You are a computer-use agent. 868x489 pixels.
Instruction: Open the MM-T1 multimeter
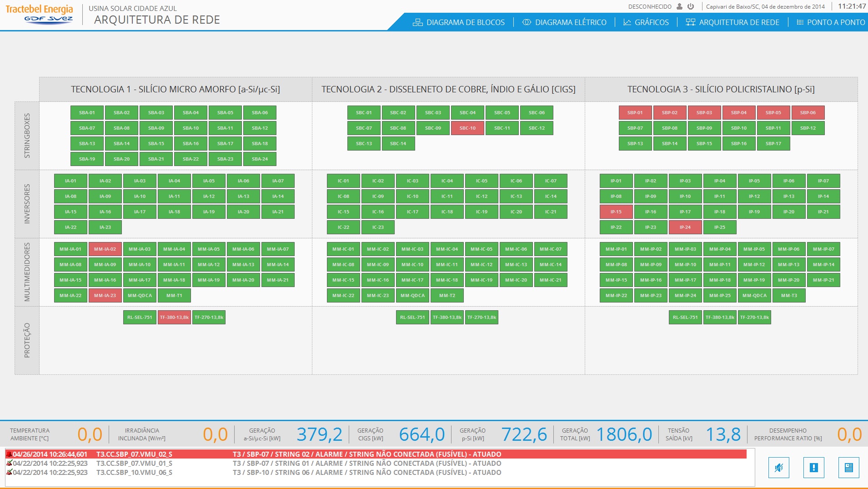coord(174,296)
